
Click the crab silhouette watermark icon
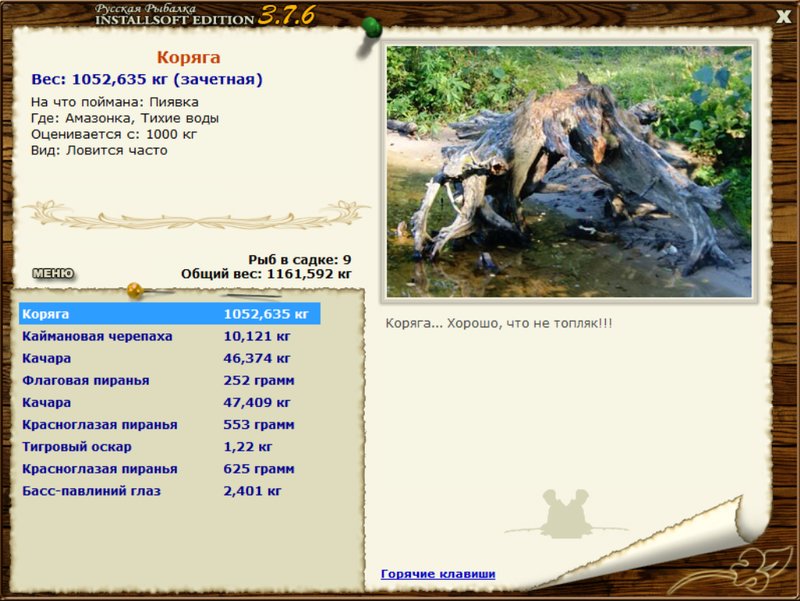click(x=566, y=513)
